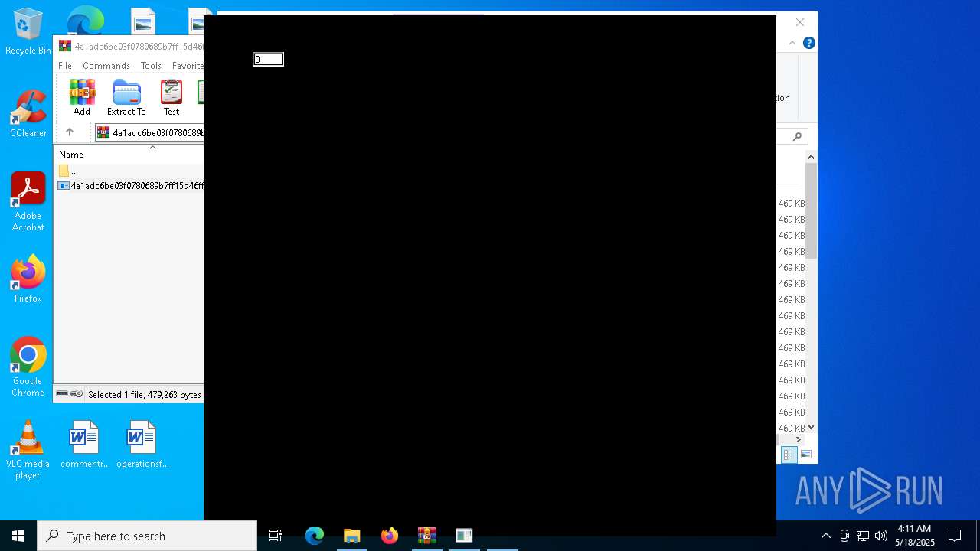
Task: Collapse the File Explorer ribbon chevron
Action: [792, 43]
